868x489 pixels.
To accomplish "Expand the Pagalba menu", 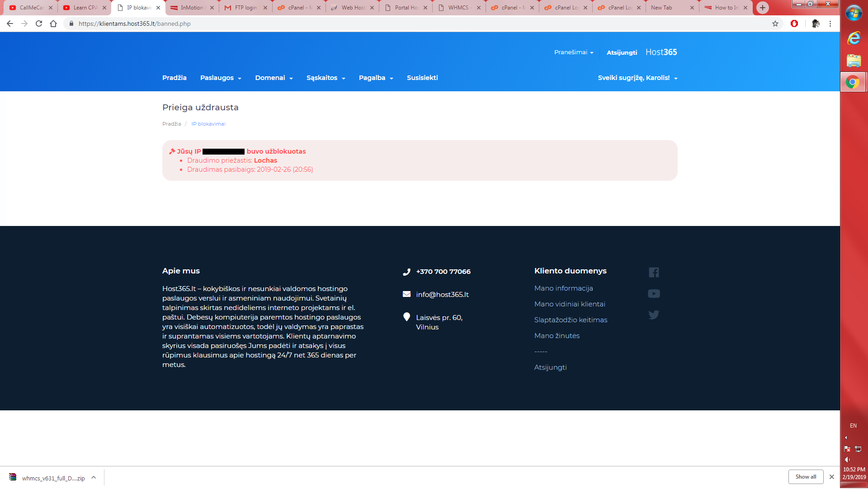I will pos(376,78).
